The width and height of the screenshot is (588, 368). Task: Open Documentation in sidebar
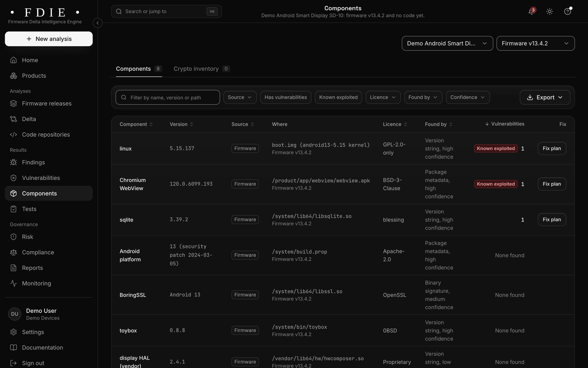click(49, 348)
